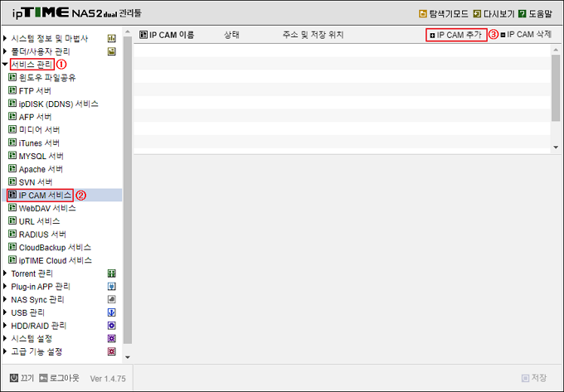Click the icon next to SVN 서버
Viewport: 564px width, 392px height.
pos(12,181)
